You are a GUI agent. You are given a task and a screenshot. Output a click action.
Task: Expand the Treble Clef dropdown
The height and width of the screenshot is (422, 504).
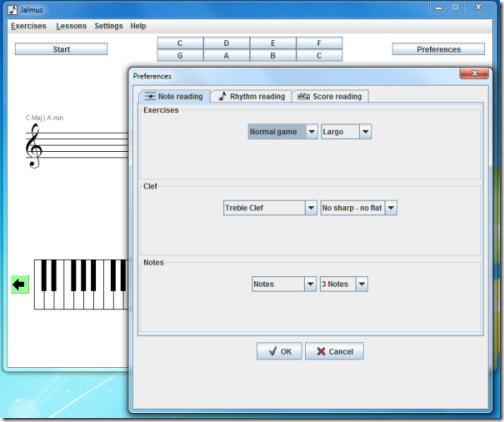tap(270, 208)
